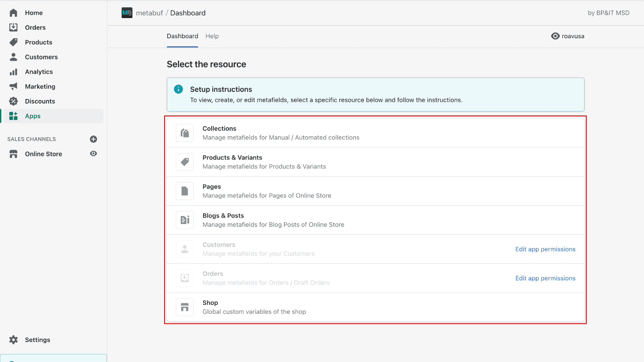Edit app permissions for Customers
Screen dimensions: 644x362
click(545, 249)
